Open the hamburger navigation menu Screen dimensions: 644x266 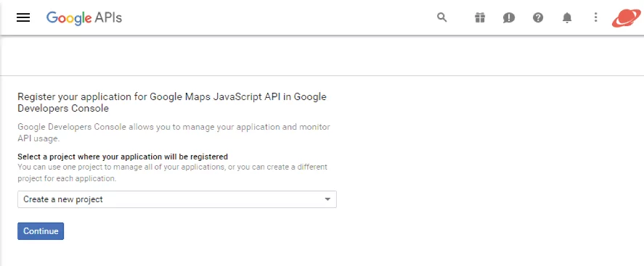click(x=23, y=17)
